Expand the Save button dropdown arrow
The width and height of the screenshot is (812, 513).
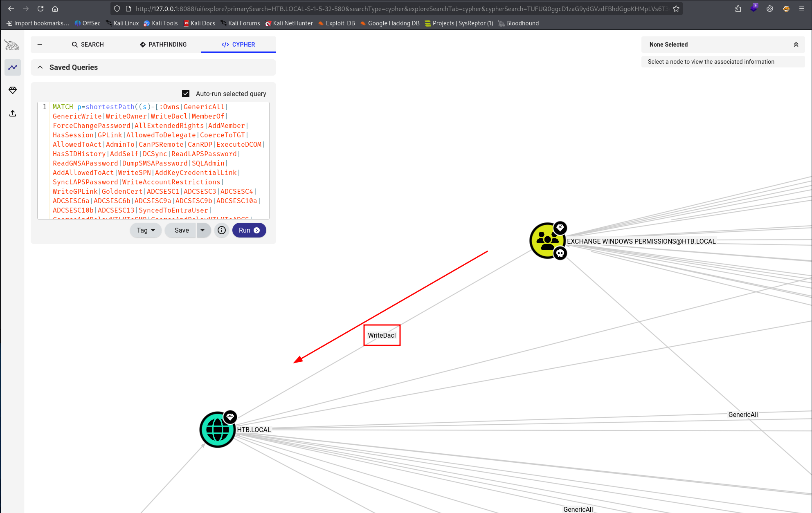point(203,230)
